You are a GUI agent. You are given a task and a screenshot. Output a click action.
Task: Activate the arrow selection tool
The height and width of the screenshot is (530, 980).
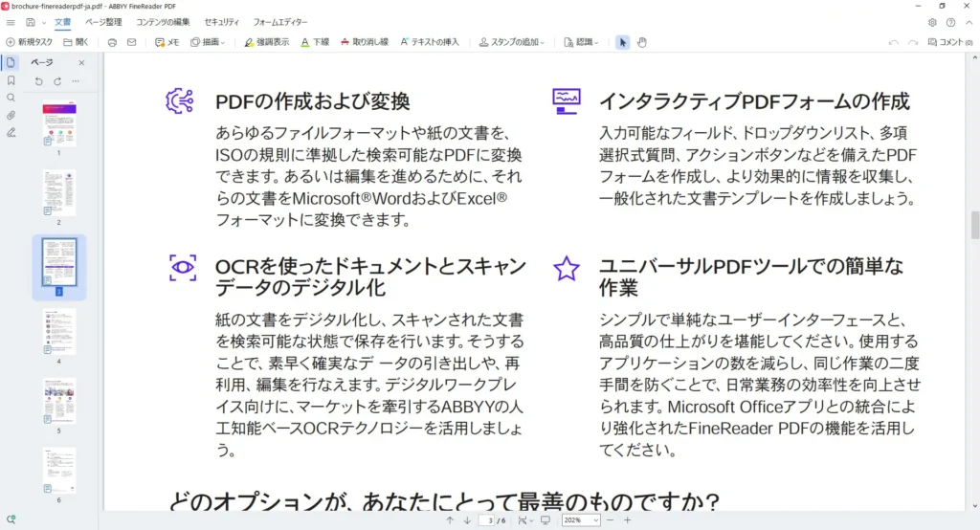(622, 42)
